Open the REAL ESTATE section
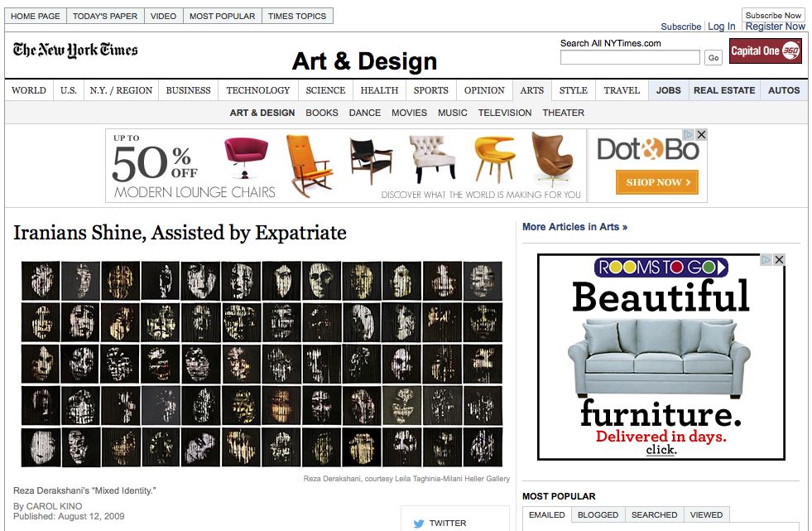Viewport: 812px width, 531px height. 724,90
